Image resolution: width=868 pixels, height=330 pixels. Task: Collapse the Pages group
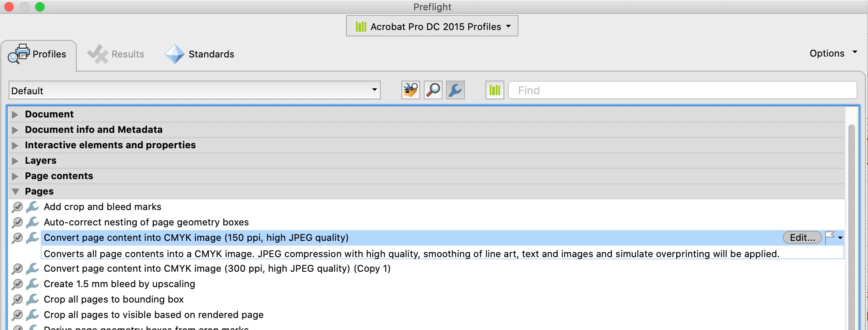point(15,192)
